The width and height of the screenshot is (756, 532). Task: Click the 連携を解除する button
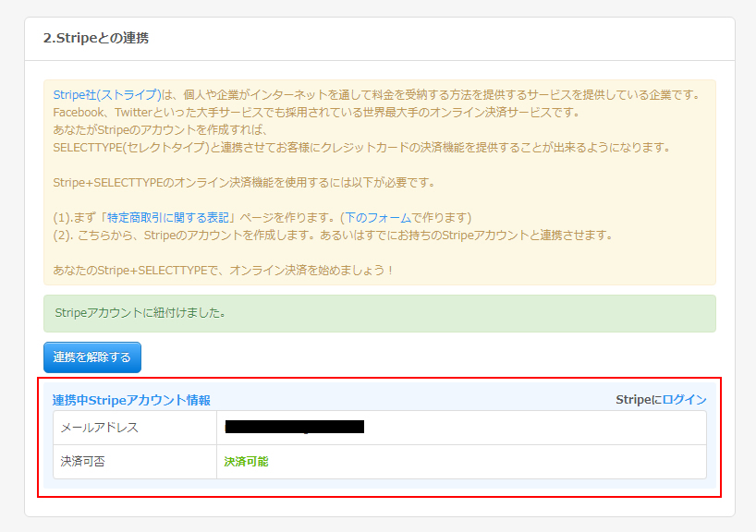click(92, 357)
